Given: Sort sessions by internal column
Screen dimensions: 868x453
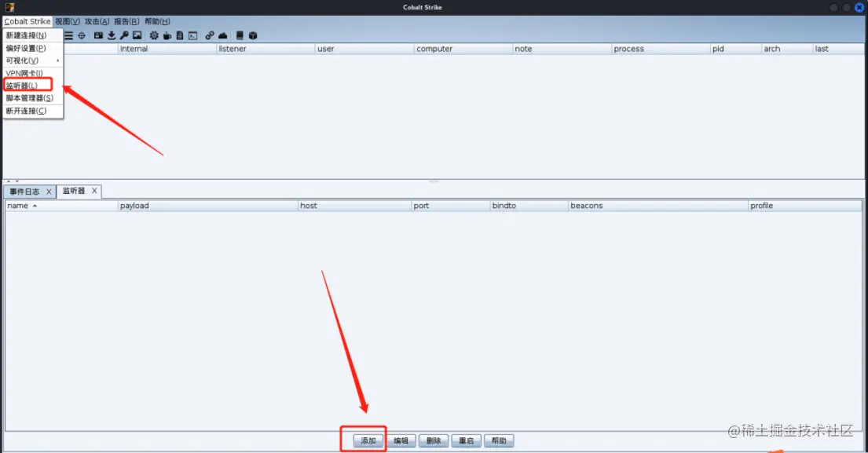Looking at the screenshot, I should [167, 49].
